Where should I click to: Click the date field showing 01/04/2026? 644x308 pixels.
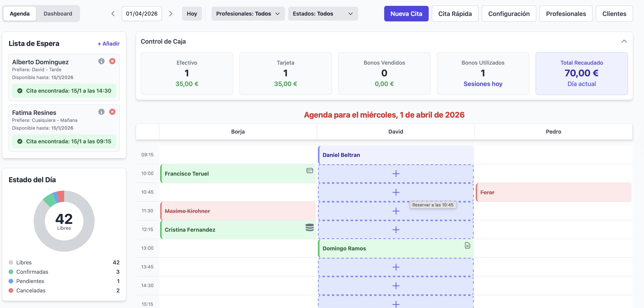141,13
